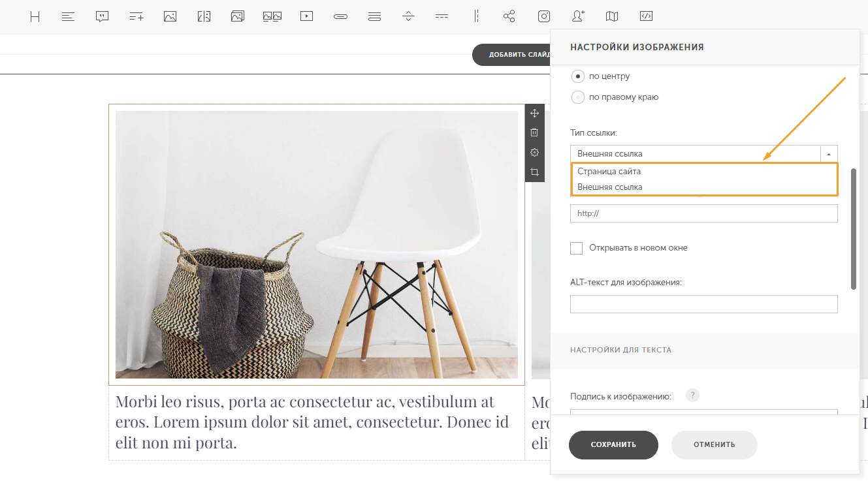Click the Добавить слайд button

click(511, 55)
